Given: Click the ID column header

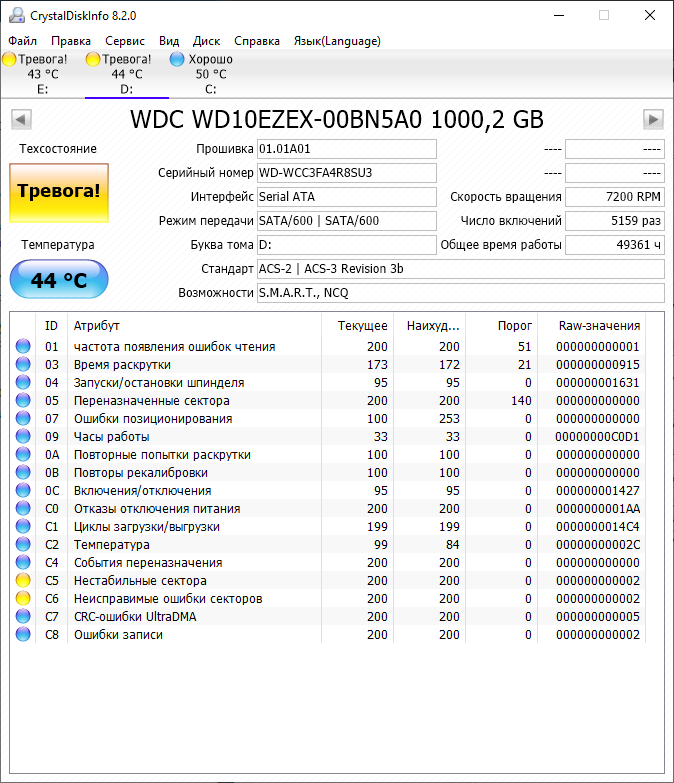Looking at the screenshot, I should click(x=51, y=326).
